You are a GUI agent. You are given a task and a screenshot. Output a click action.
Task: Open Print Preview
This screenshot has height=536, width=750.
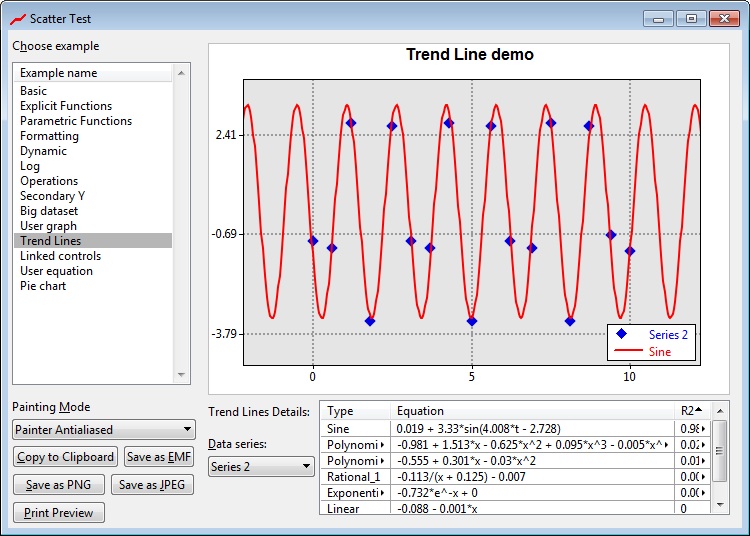(58, 513)
